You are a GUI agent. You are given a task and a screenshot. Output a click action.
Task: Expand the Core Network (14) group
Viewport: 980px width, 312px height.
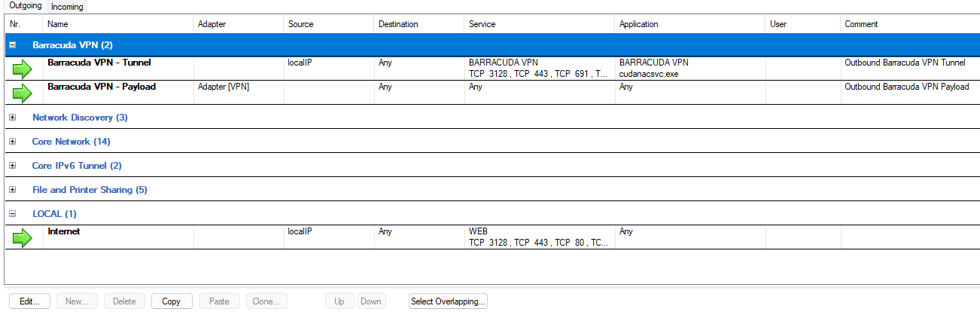tap(12, 142)
